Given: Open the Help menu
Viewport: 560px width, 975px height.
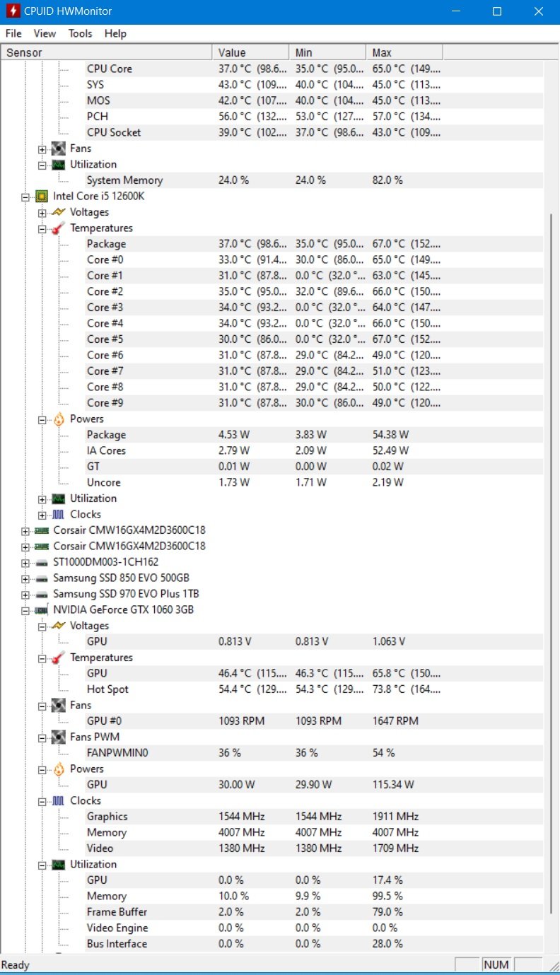Looking at the screenshot, I should pyautogui.click(x=115, y=33).
